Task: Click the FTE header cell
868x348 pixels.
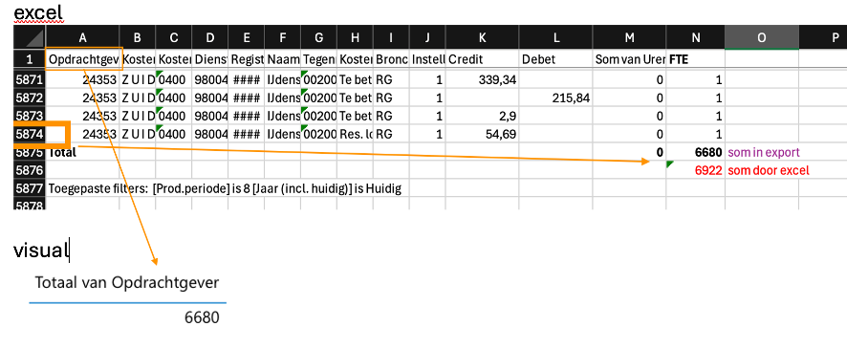Action: pyautogui.click(x=695, y=58)
